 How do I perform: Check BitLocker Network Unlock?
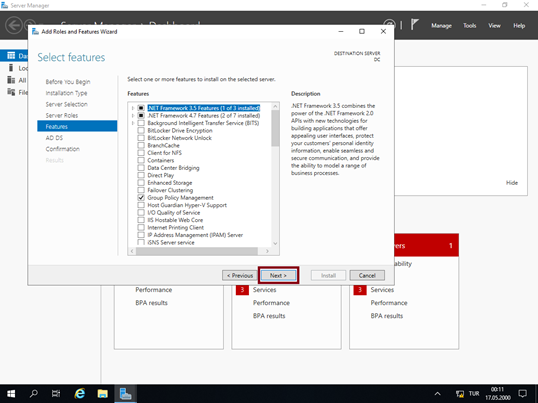click(x=141, y=138)
